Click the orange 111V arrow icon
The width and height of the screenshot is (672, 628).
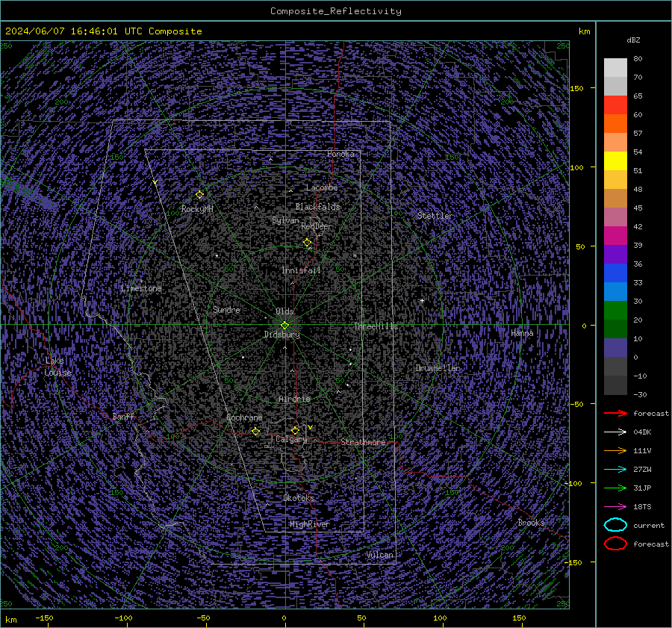click(x=615, y=450)
